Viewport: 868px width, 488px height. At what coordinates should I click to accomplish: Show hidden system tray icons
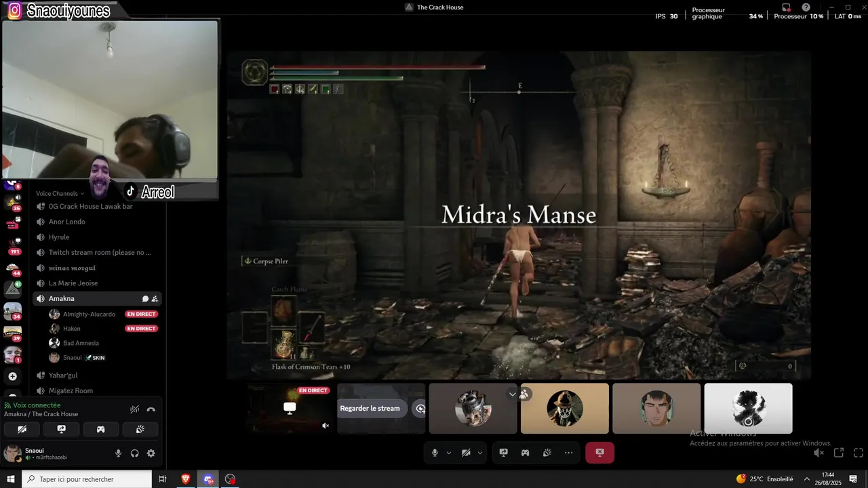[x=807, y=479]
